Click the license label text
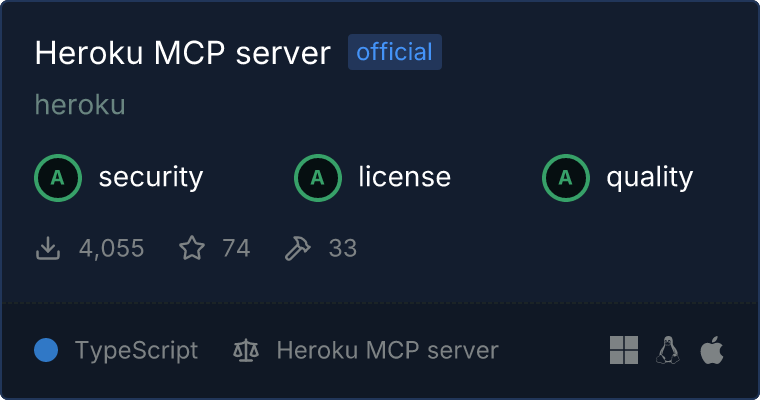760x400 pixels. pyautogui.click(x=405, y=176)
